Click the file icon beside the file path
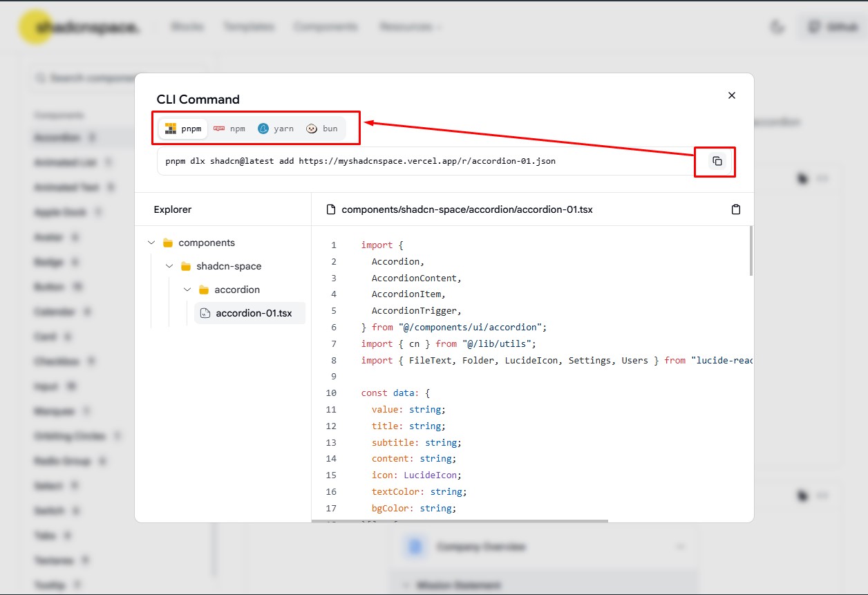868x595 pixels. [x=331, y=209]
